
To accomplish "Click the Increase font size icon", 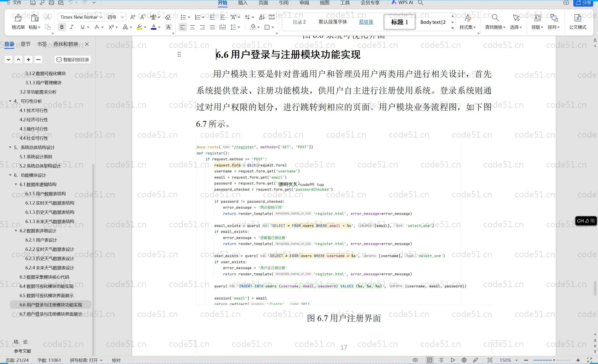I will [x=132, y=17].
